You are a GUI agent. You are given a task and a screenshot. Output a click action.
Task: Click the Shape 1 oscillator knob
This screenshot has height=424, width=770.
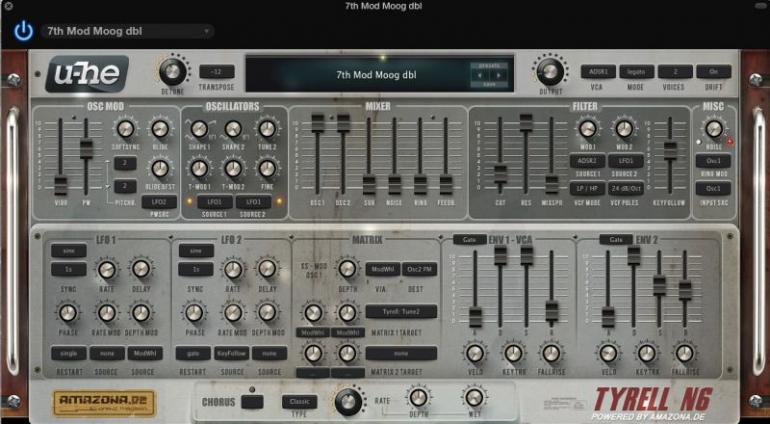pos(199,129)
